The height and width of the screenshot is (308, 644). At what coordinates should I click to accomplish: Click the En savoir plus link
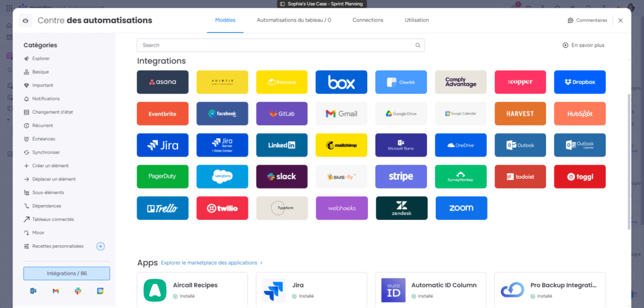(x=584, y=45)
